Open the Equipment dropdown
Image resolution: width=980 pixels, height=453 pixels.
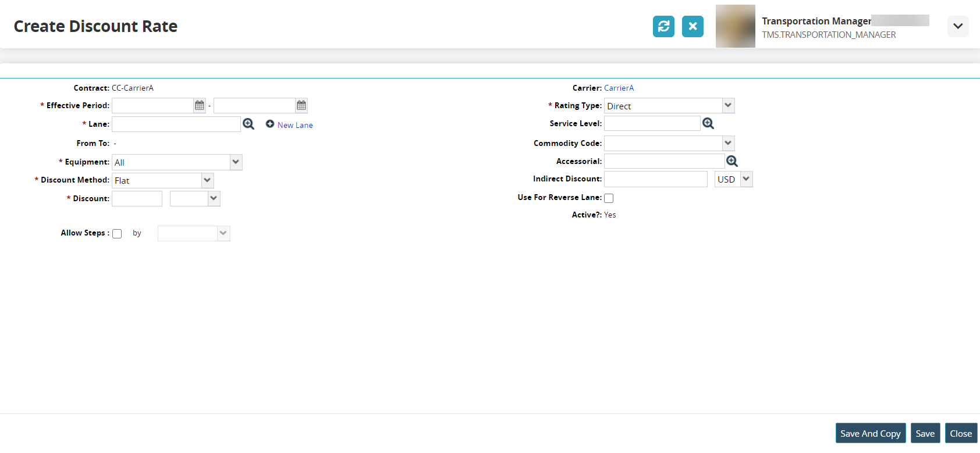click(177, 162)
